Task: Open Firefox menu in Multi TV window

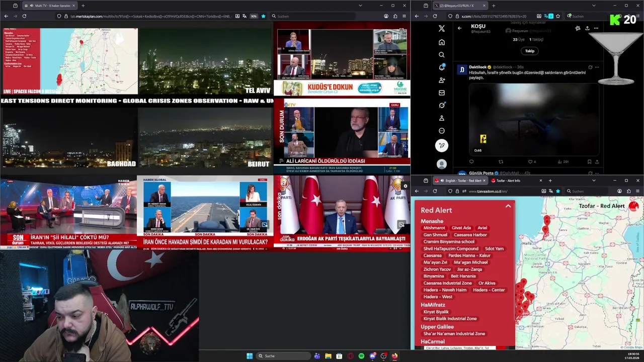Action: pyautogui.click(x=404, y=16)
